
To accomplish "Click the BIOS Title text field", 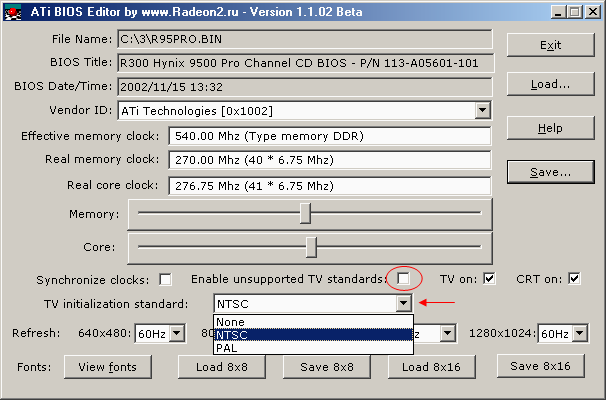I will 305,63.
